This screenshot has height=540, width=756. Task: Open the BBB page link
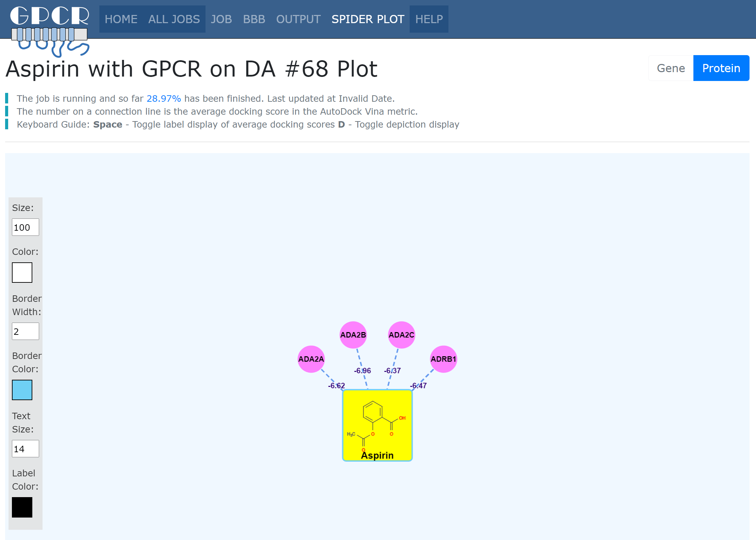tap(254, 19)
